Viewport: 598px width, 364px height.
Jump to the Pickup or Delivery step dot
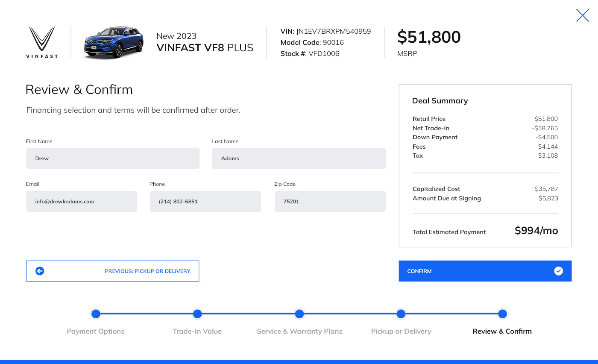[401, 314]
